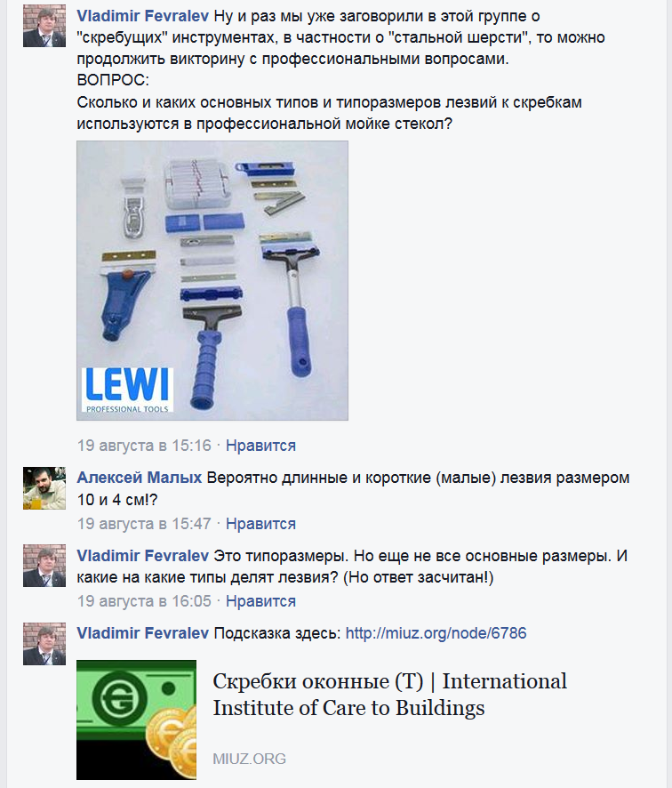Open Vladimir Fevralev's avatar on the first post
Screen dimensions: 672x788
coord(44,26)
